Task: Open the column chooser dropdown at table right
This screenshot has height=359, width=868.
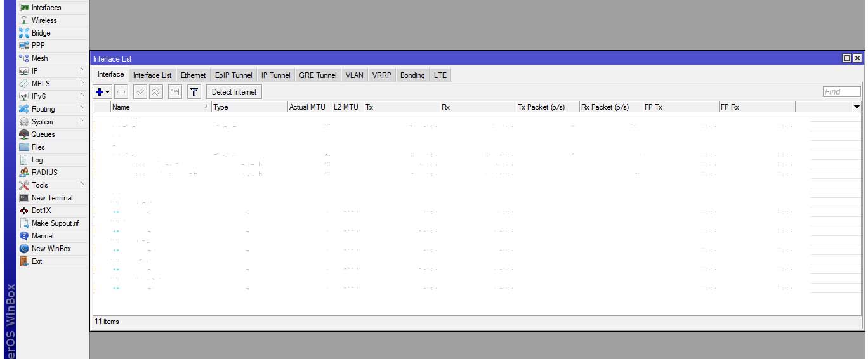Action: click(857, 107)
